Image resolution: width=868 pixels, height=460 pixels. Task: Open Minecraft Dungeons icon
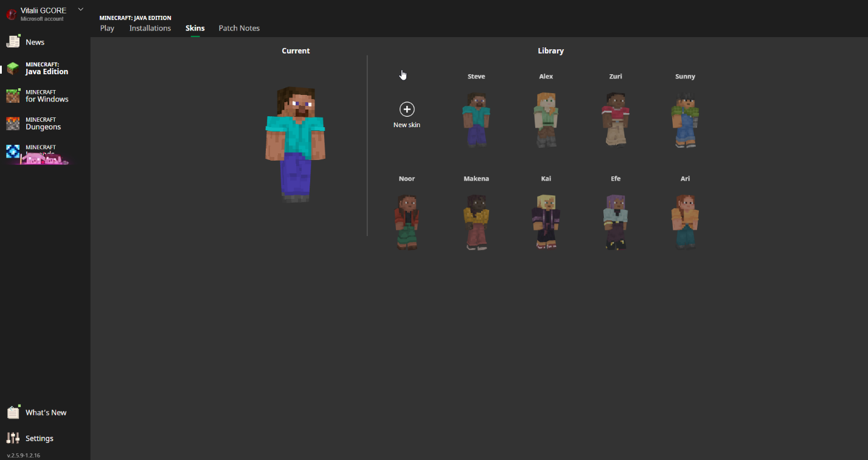coord(13,124)
